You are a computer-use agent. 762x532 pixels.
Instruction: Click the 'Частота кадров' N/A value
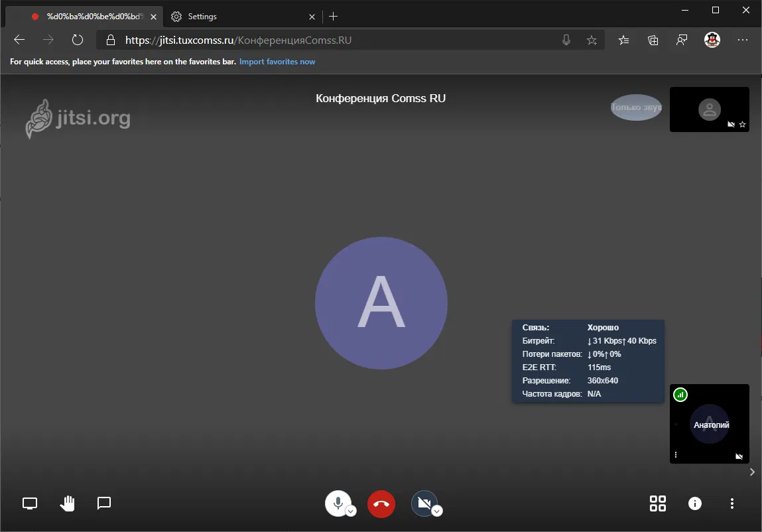tap(594, 394)
